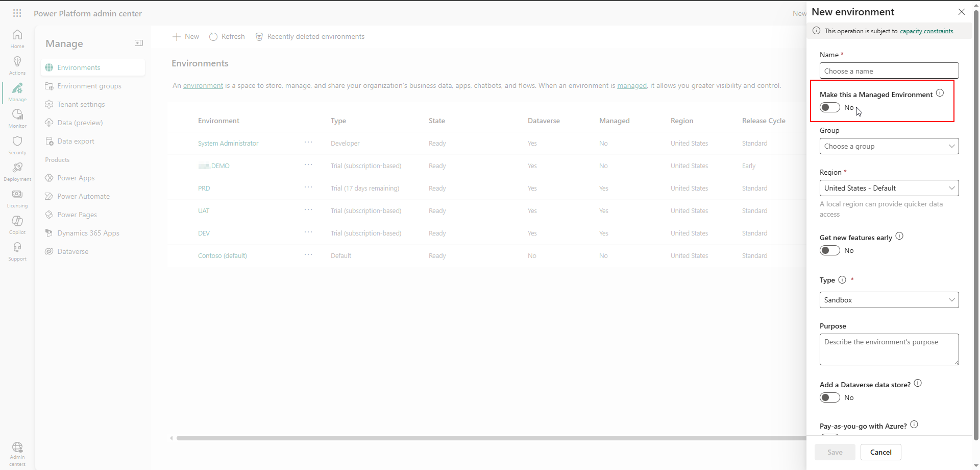Open the Copilot icon in sidebar
The height and width of the screenshot is (470, 980).
[x=17, y=224]
